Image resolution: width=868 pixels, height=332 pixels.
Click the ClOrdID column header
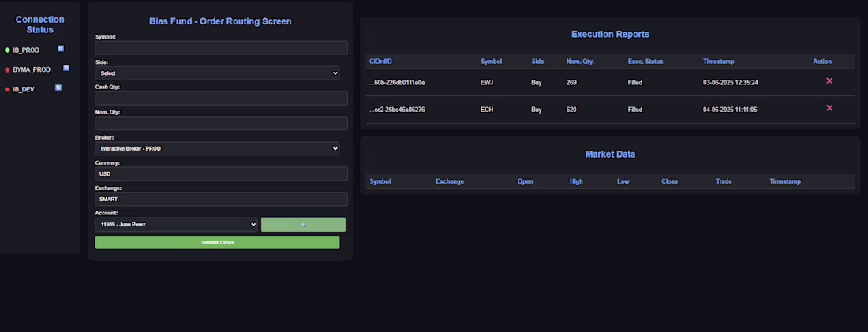pos(381,62)
